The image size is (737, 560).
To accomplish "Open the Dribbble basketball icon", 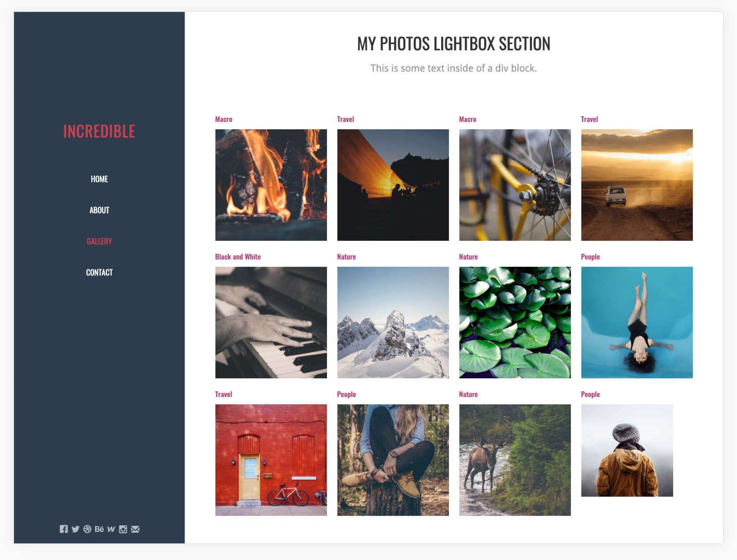I will 87,529.
